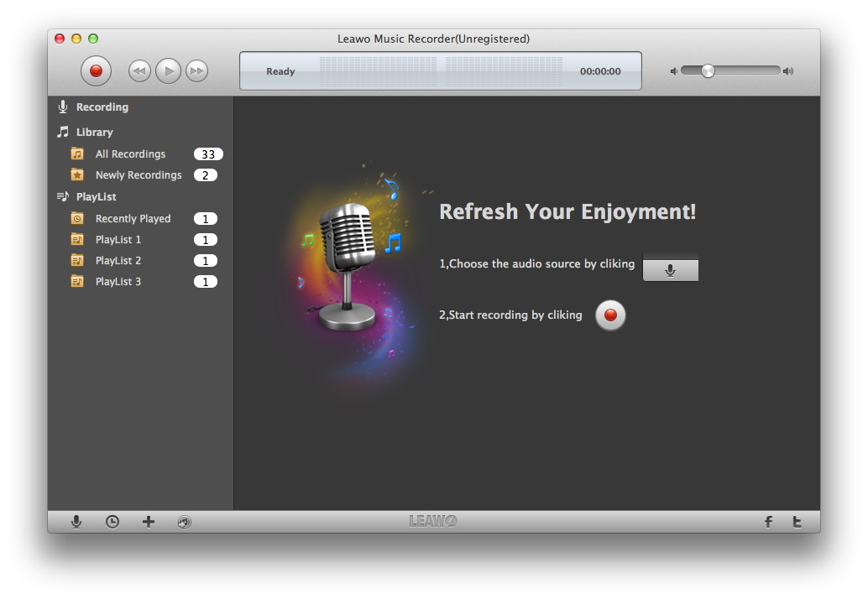The image size is (868, 599).
Task: Mute using the low volume speaker icon
Action: click(673, 71)
